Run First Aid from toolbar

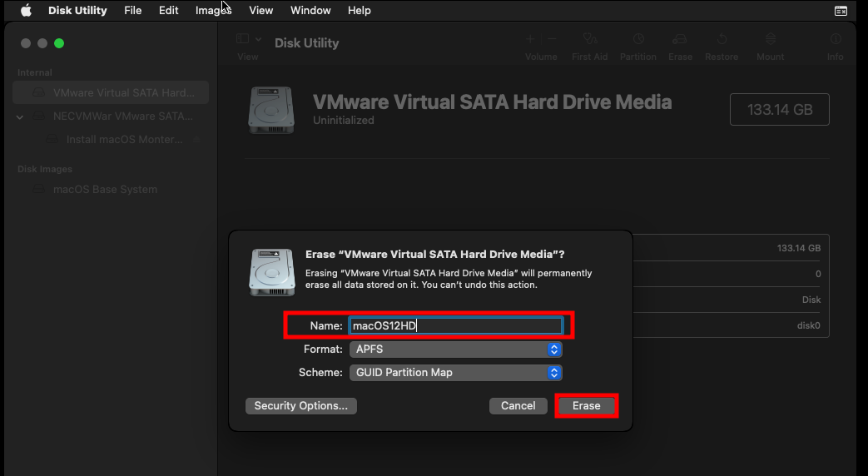590,39
